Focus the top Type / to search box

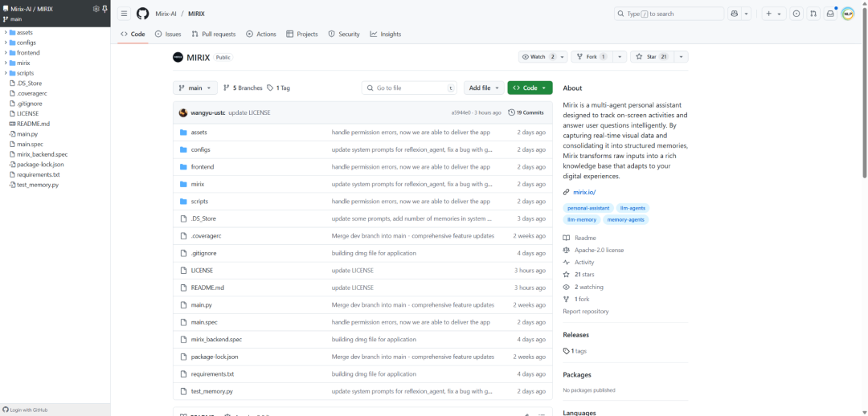point(669,14)
